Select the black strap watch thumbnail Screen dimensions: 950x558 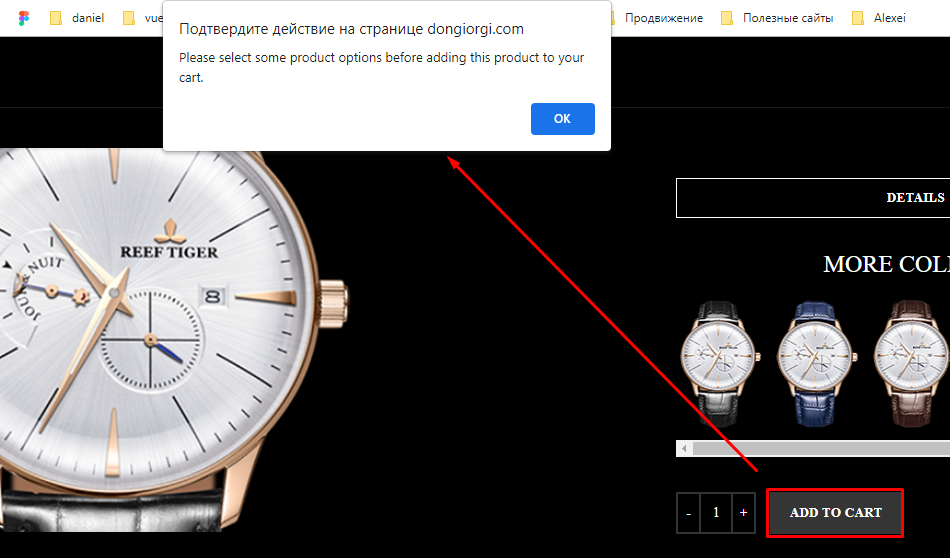click(x=719, y=363)
